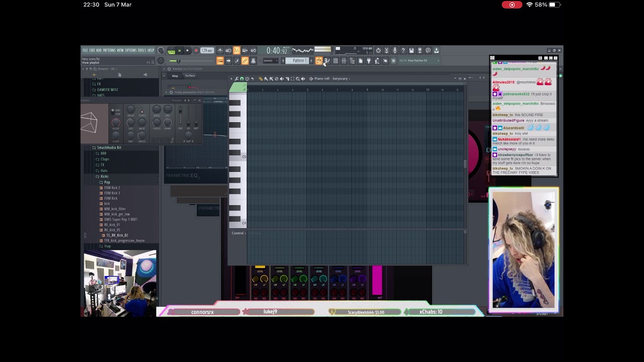Toggle loop recording icon
This screenshot has width=644, height=362.
(253, 50)
